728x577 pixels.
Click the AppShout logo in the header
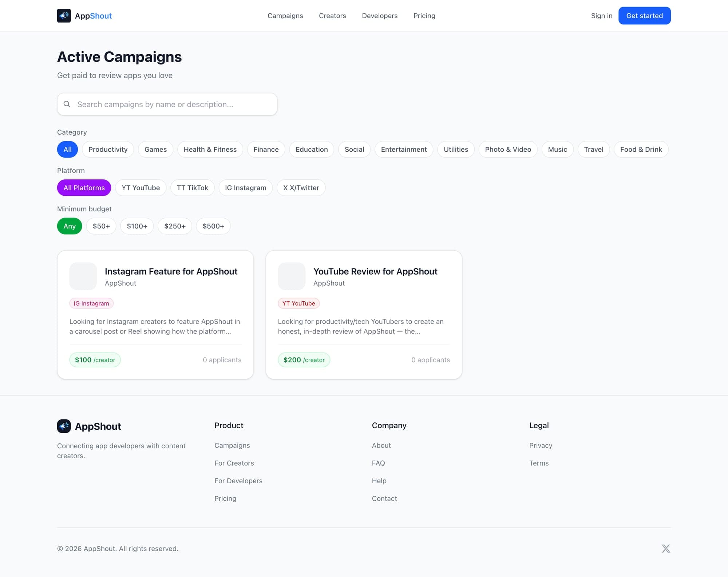(84, 16)
